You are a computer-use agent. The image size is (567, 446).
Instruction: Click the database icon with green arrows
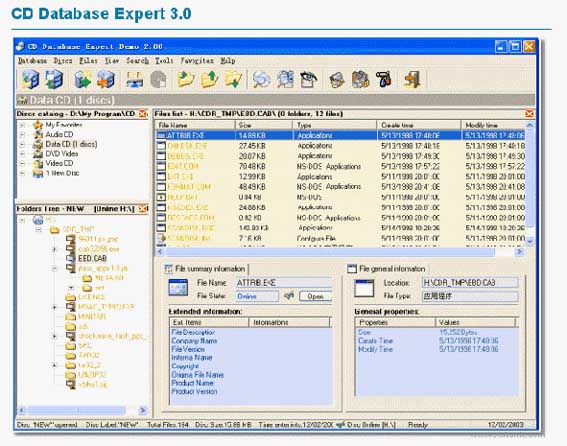coord(54,79)
